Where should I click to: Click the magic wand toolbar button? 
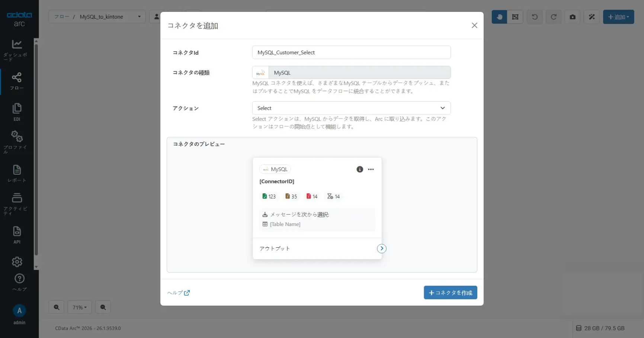point(592,17)
